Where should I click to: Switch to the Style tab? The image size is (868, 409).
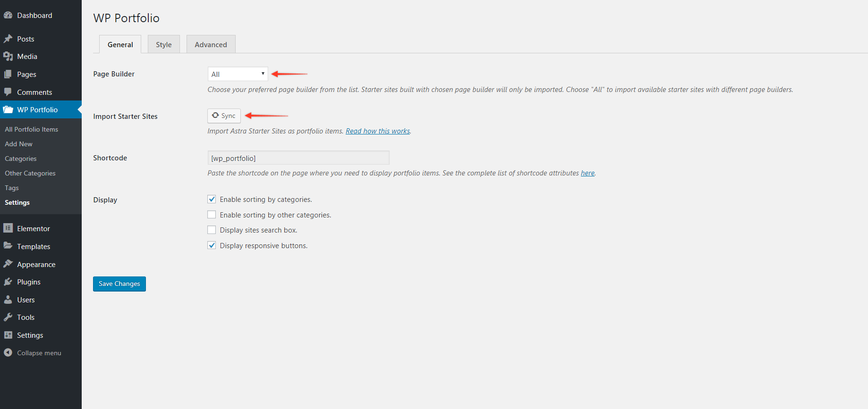click(x=164, y=44)
